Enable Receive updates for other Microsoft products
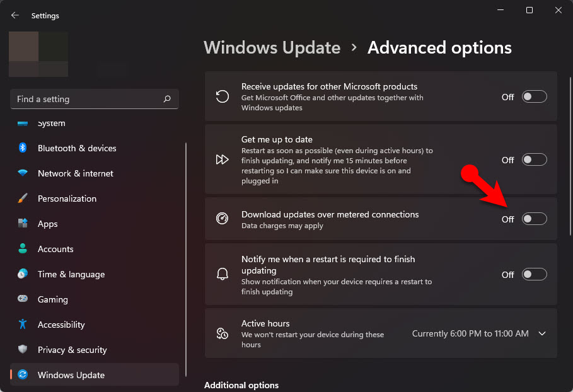Screen dimensions: 573x392 534,97
